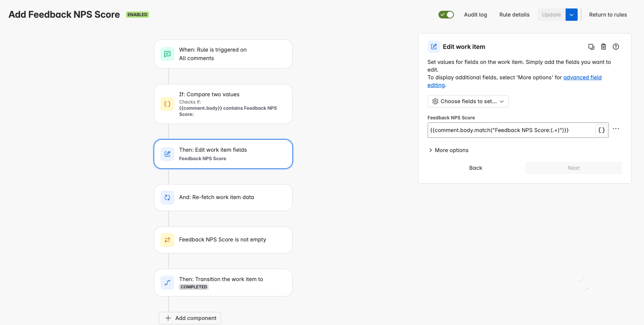Toggle the rule enabled switch
The image size is (644, 325).
pos(446,15)
